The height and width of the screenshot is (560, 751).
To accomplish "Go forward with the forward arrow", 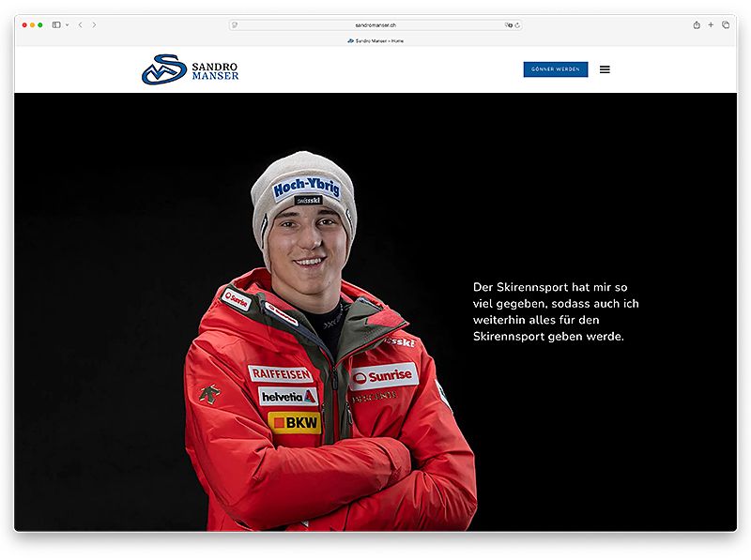I will tap(95, 25).
